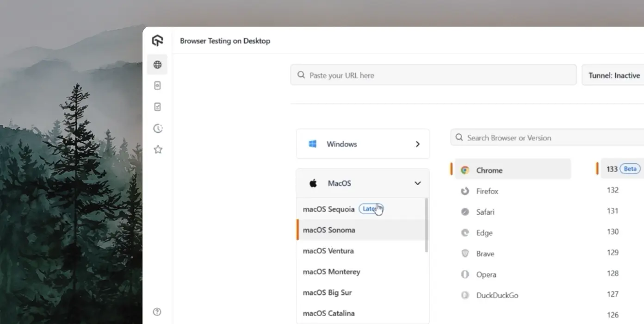Expand the Windows OS chevron
644x324 pixels.
click(x=417, y=144)
